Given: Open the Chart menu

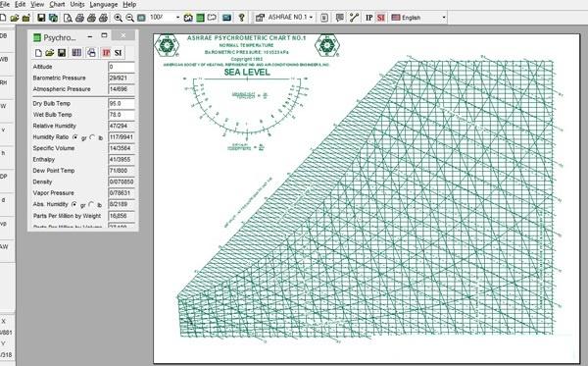Looking at the screenshot, I should coord(57,5).
